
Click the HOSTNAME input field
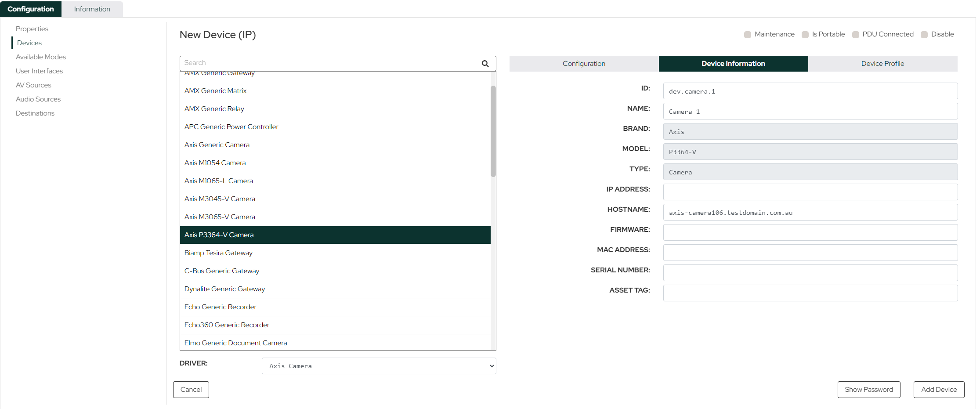point(810,212)
